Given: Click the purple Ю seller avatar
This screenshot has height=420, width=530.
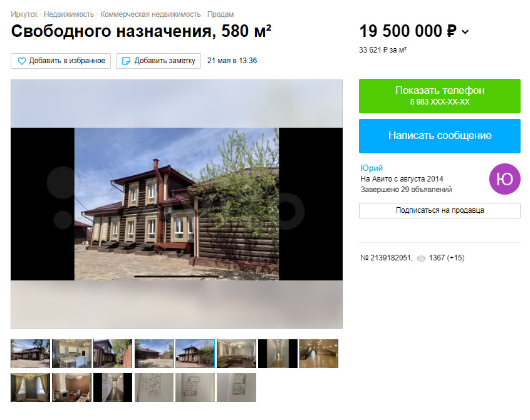Looking at the screenshot, I should tap(505, 179).
